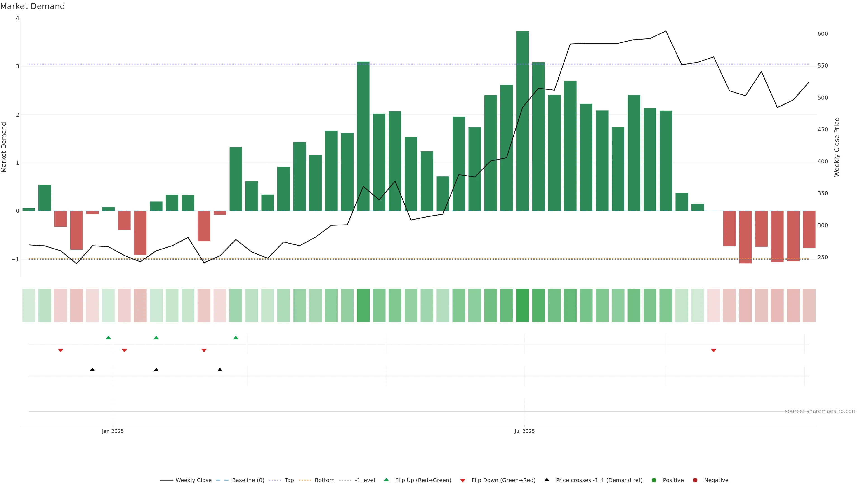Click the black Price crosses triangle in legend

547,480
